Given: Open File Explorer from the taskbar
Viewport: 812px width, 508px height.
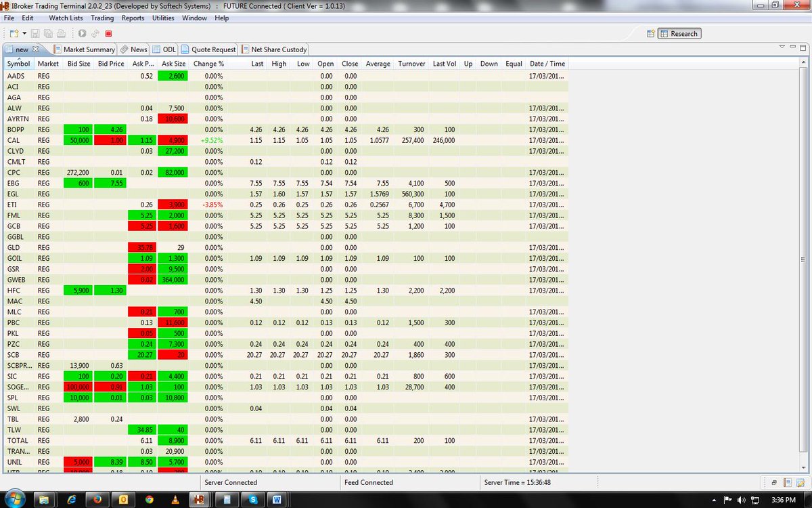Looking at the screenshot, I should point(45,499).
